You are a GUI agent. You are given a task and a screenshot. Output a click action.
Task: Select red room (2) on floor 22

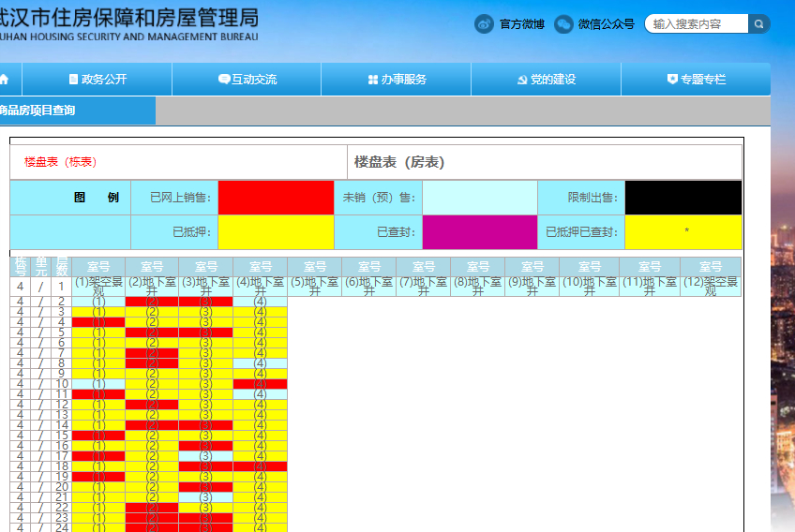[152, 507]
